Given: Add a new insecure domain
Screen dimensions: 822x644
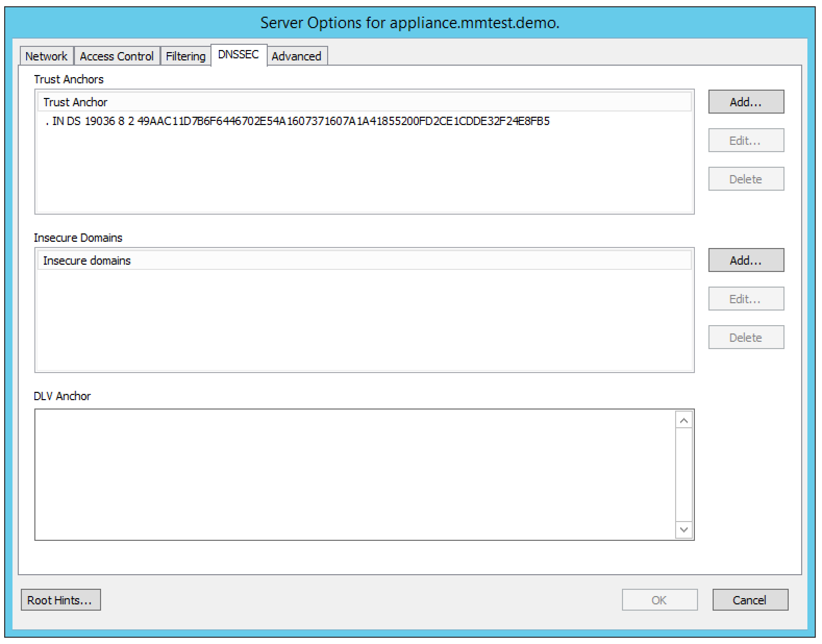Looking at the screenshot, I should (745, 261).
